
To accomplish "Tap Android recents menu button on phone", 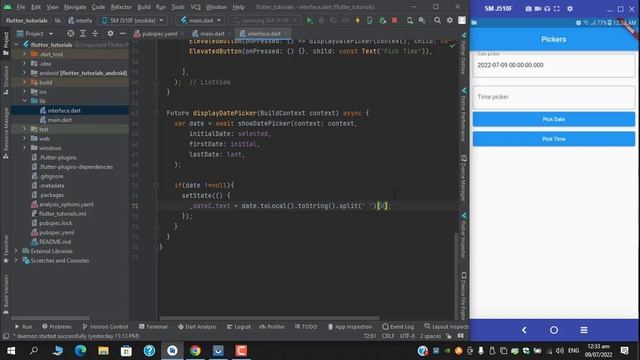I will tap(584, 330).
